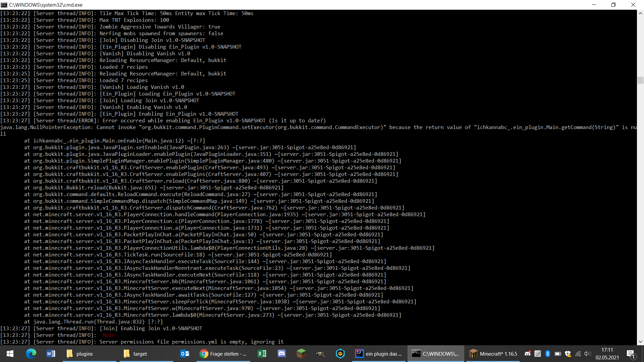Click the cmd vertical scrollbar thumb
Viewport: 644px width, 362px height.
click(x=640, y=80)
